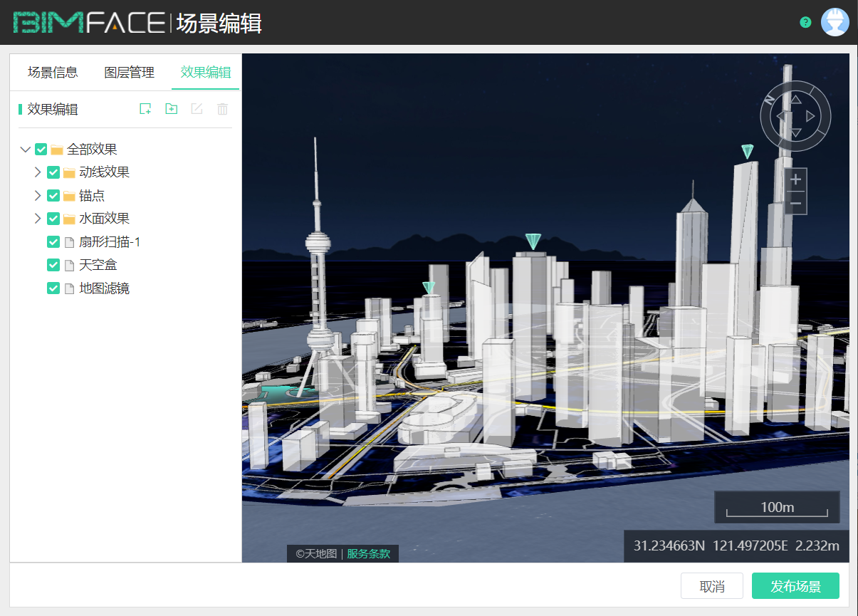Image resolution: width=858 pixels, height=616 pixels.
Task: Open the help question mark icon
Action: point(805,22)
